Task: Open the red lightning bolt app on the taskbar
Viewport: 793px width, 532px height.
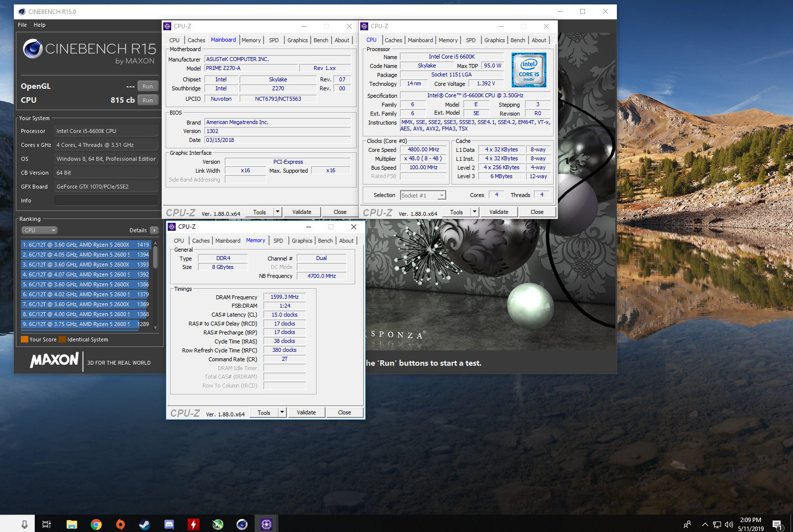Action: click(x=193, y=524)
